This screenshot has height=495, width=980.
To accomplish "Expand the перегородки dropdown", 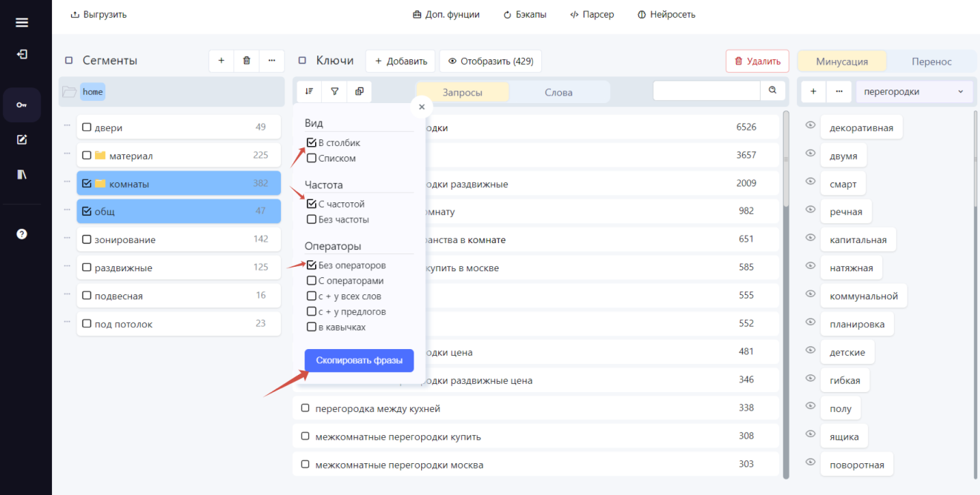I will [915, 92].
